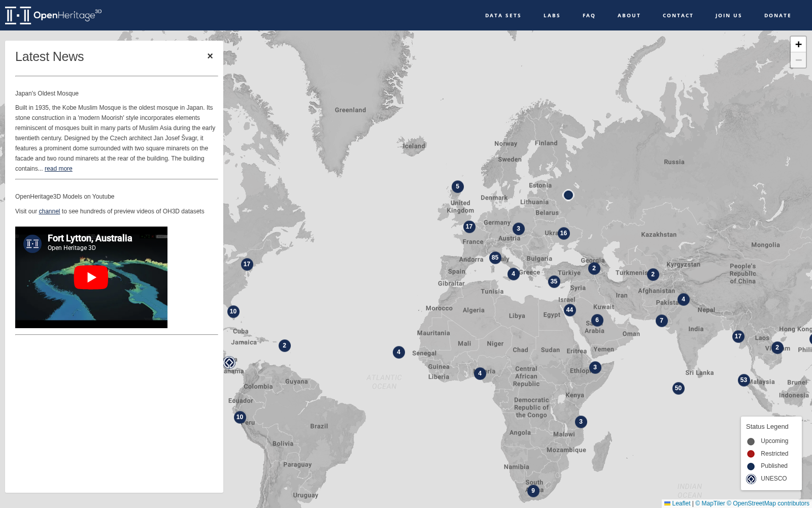Select the cluster of 17 on US east coast
The height and width of the screenshot is (508, 812).
point(247,264)
